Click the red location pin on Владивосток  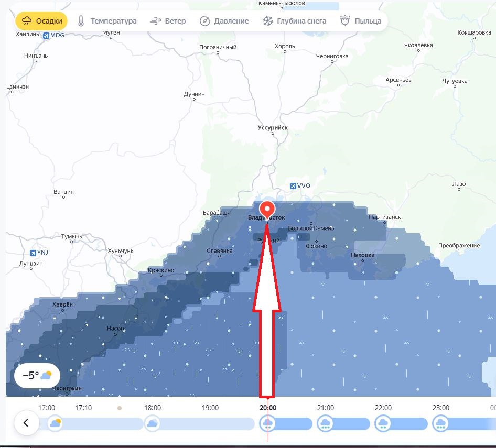[x=267, y=210]
